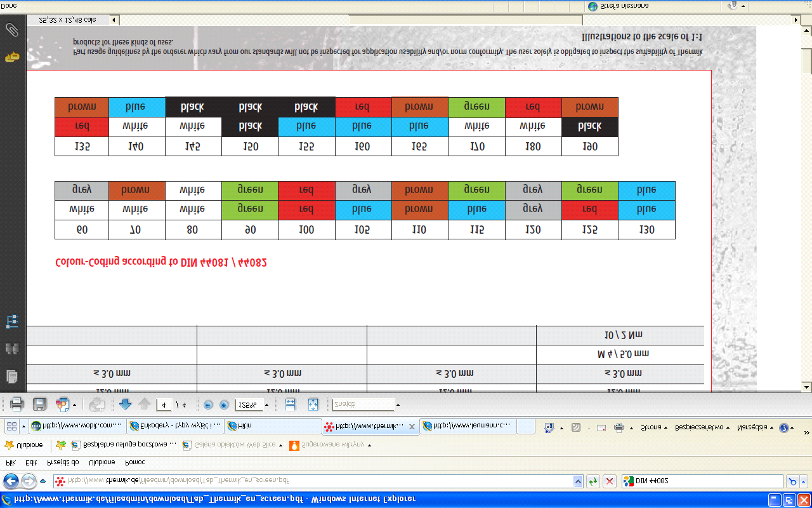Click the PDF comments panel icon

click(x=11, y=57)
